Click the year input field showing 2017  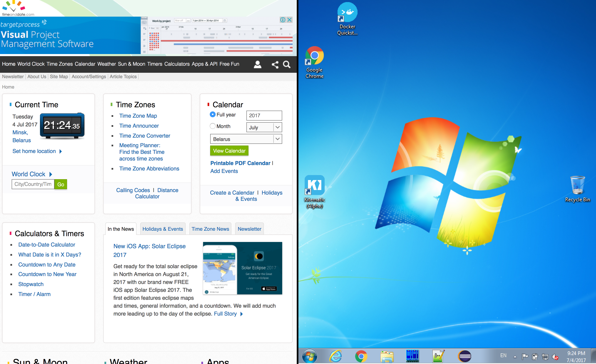click(264, 116)
